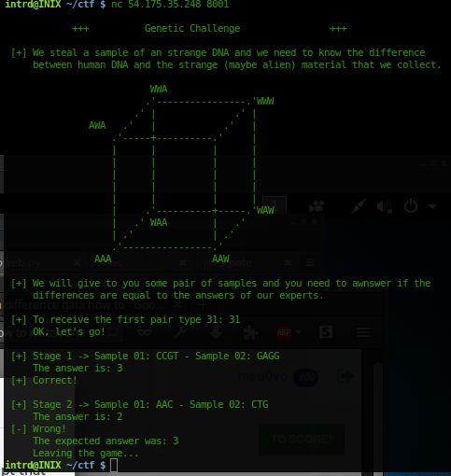
Task: Open the puzzle piece add-ons icon
Action: pos(250,332)
